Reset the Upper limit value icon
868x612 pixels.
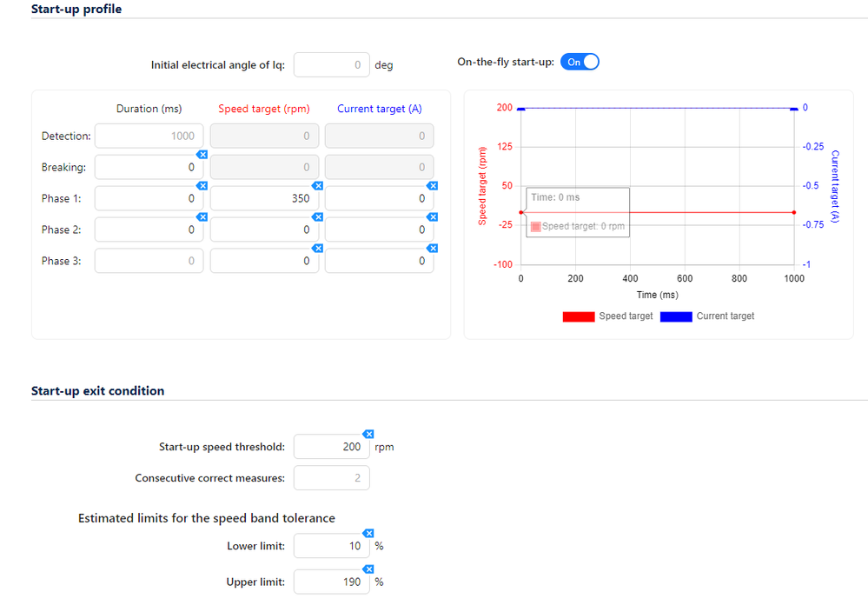pos(368,569)
